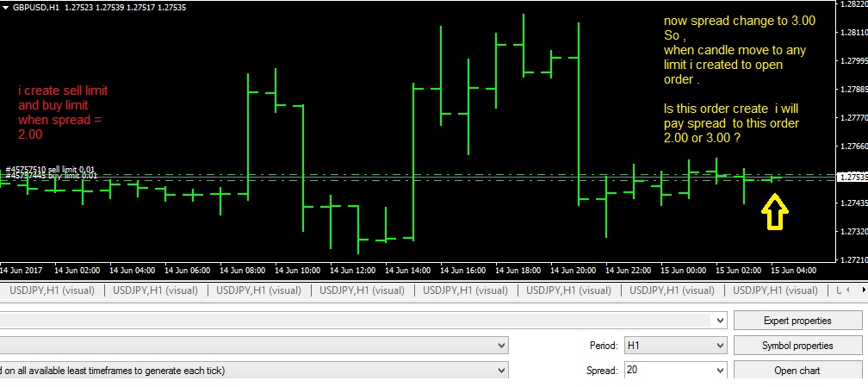Click the 1.28110 price scale label
This screenshot has width=868, height=387.
[x=853, y=32]
